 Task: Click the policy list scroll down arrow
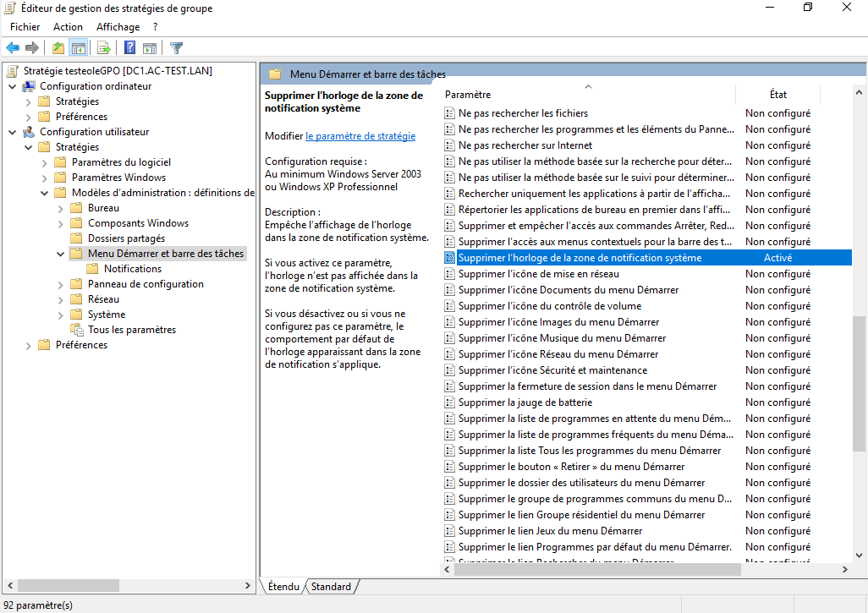click(859, 555)
